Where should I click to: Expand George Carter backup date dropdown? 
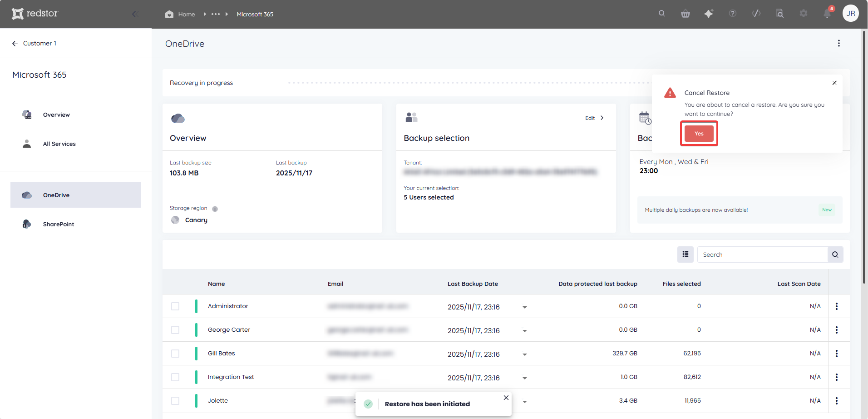[x=525, y=331]
